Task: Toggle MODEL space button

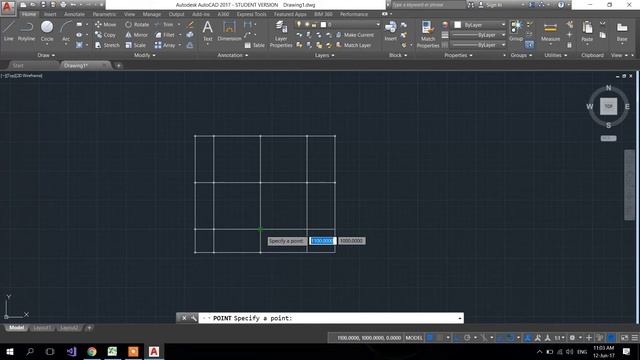Action: (x=414, y=338)
